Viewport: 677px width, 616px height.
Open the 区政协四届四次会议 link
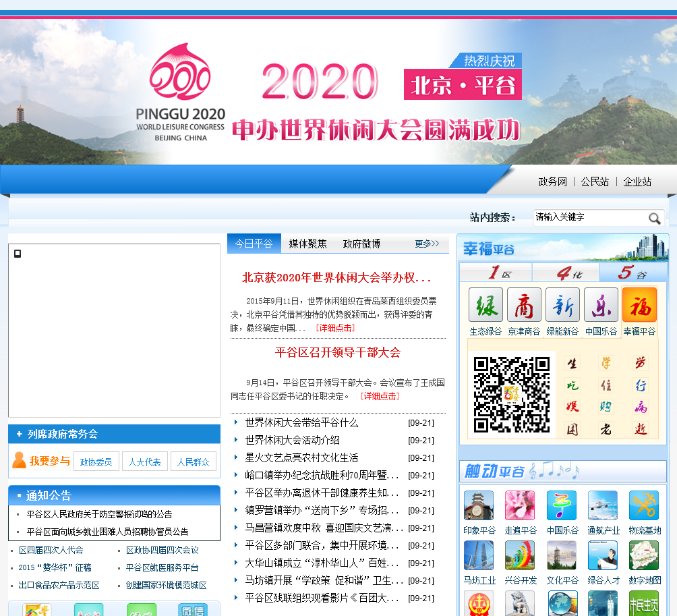(163, 550)
